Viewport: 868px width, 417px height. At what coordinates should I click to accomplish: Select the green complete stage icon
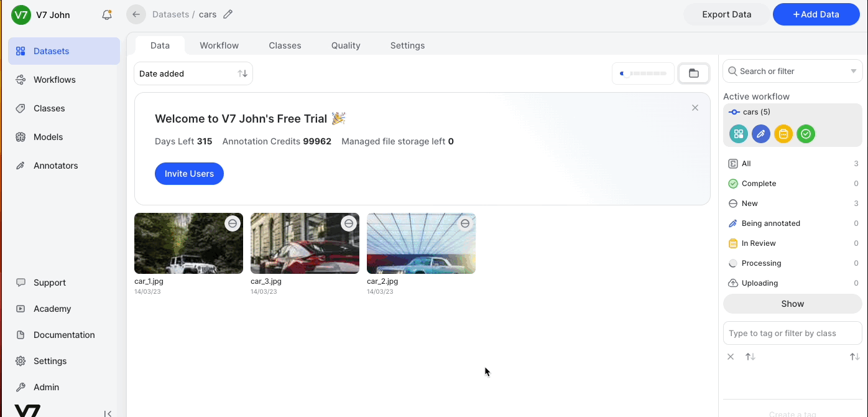(x=806, y=134)
